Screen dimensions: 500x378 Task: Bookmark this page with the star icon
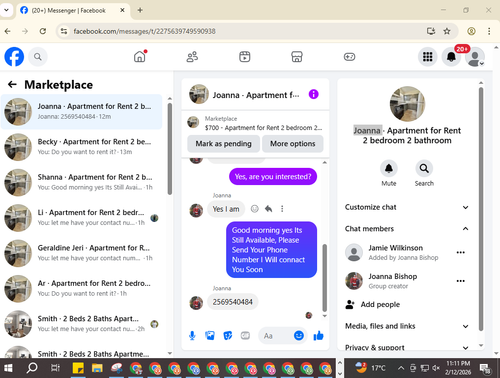pyautogui.click(x=447, y=31)
